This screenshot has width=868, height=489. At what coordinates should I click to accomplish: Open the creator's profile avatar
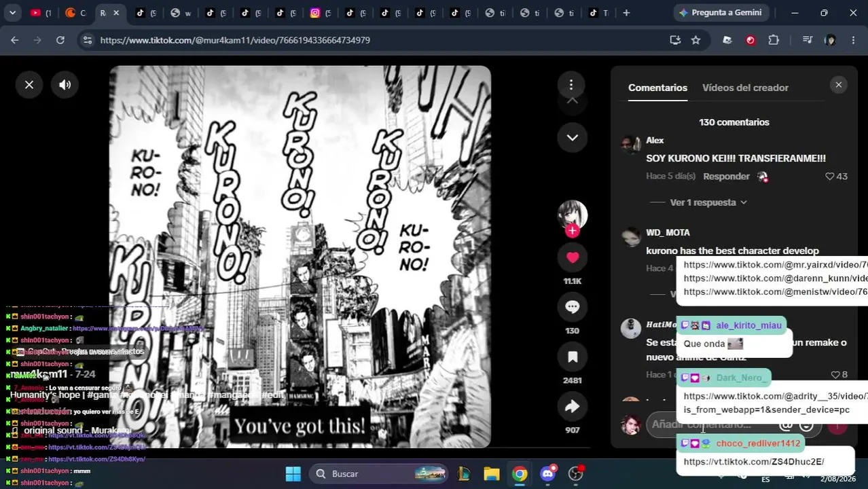[x=573, y=215]
